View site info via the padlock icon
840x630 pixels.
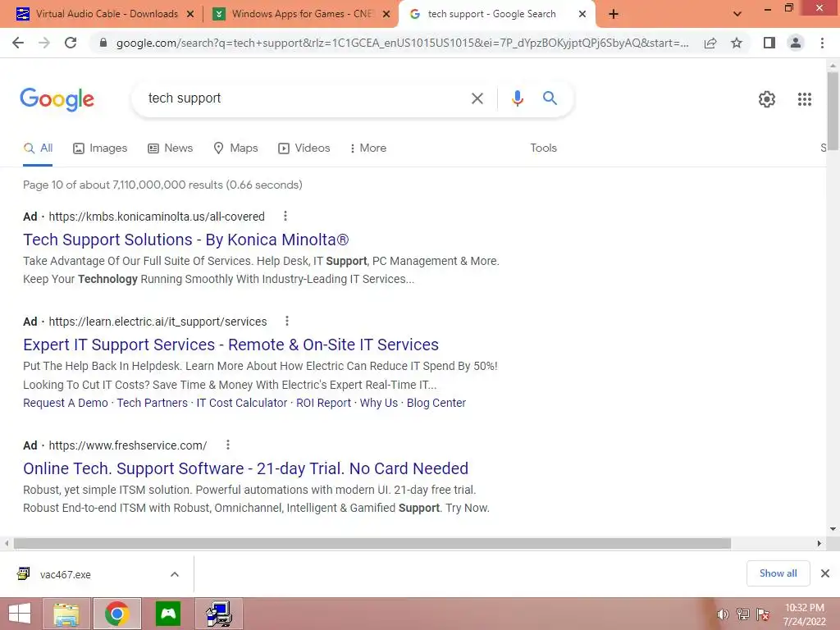point(103,43)
